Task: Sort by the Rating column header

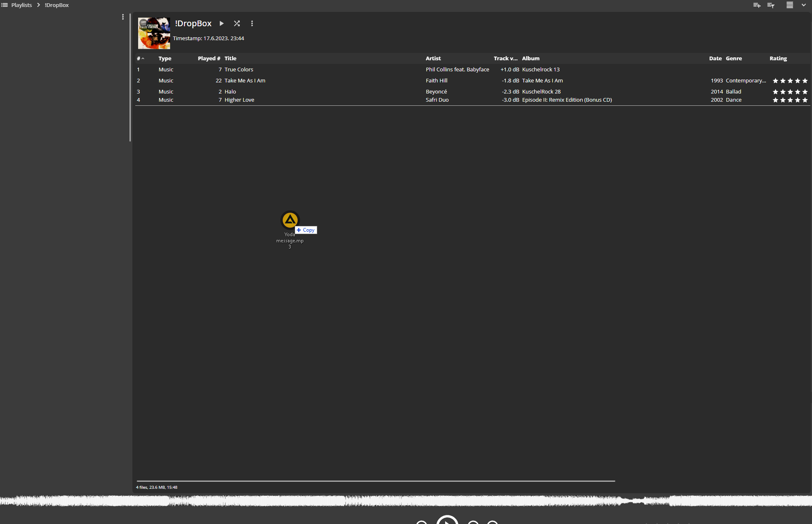Action: point(778,58)
